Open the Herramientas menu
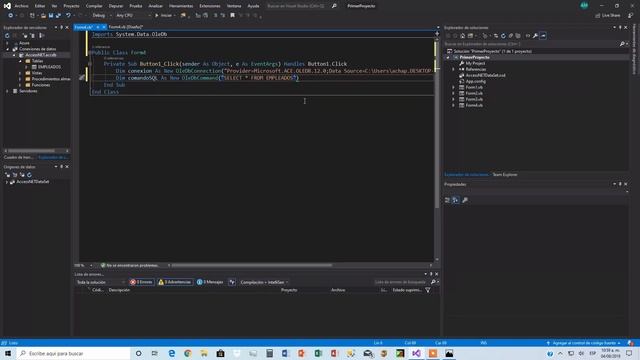The width and height of the screenshot is (640, 360). point(181,6)
